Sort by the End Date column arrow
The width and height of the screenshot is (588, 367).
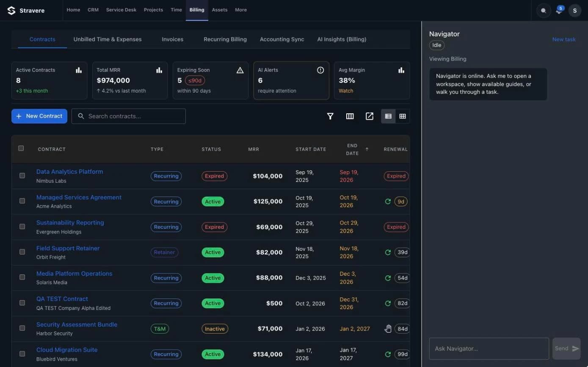(x=367, y=149)
